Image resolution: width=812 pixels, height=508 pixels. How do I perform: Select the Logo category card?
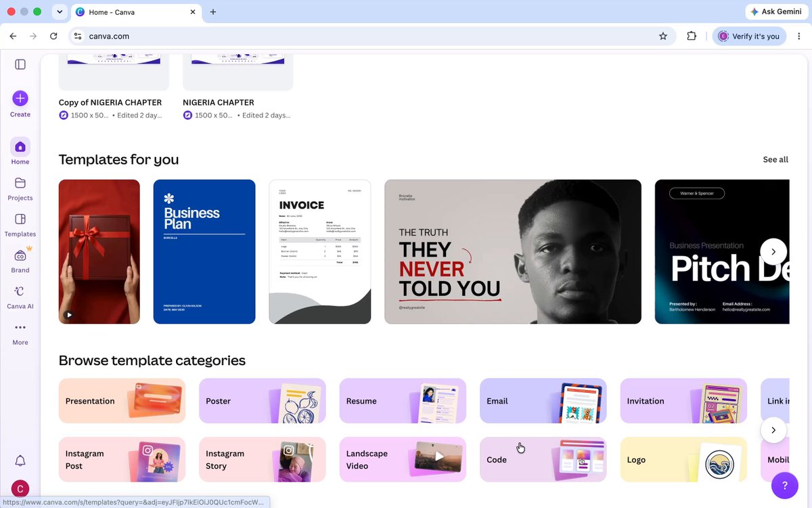click(683, 459)
